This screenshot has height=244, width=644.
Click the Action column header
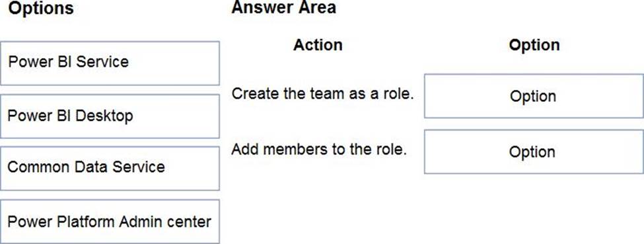point(318,45)
